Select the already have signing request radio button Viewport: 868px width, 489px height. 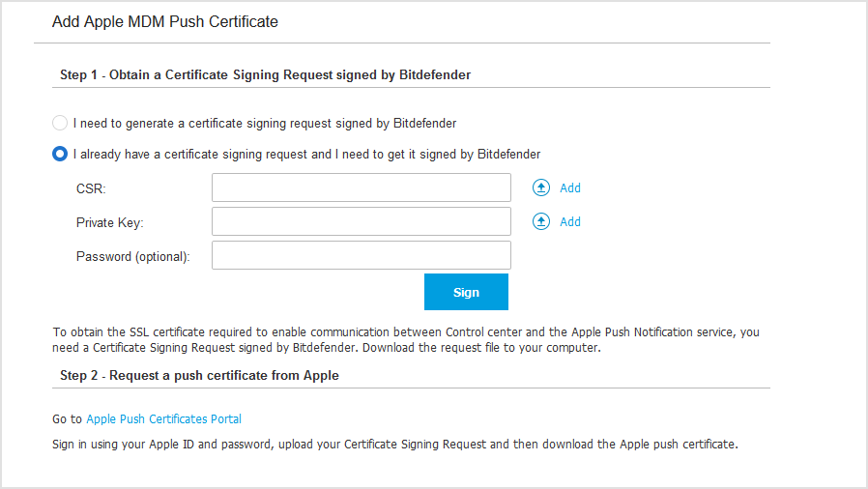pyautogui.click(x=60, y=154)
